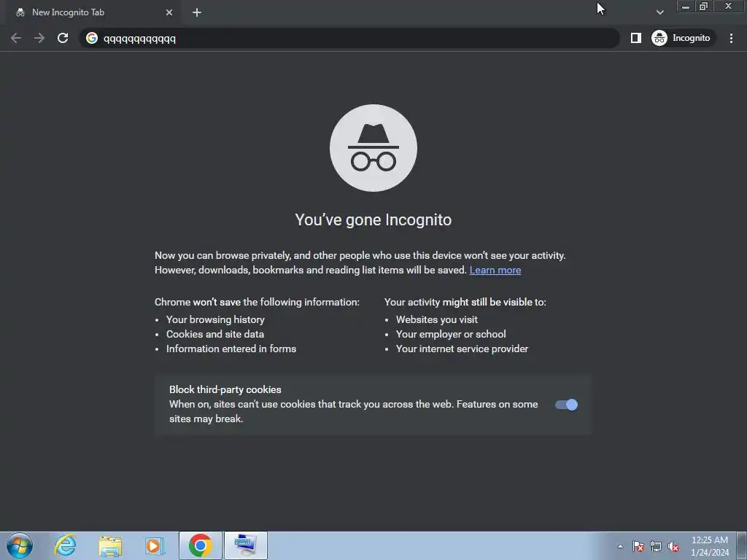Click the Google icon in address bar
The height and width of the screenshot is (560, 747).
(x=92, y=38)
